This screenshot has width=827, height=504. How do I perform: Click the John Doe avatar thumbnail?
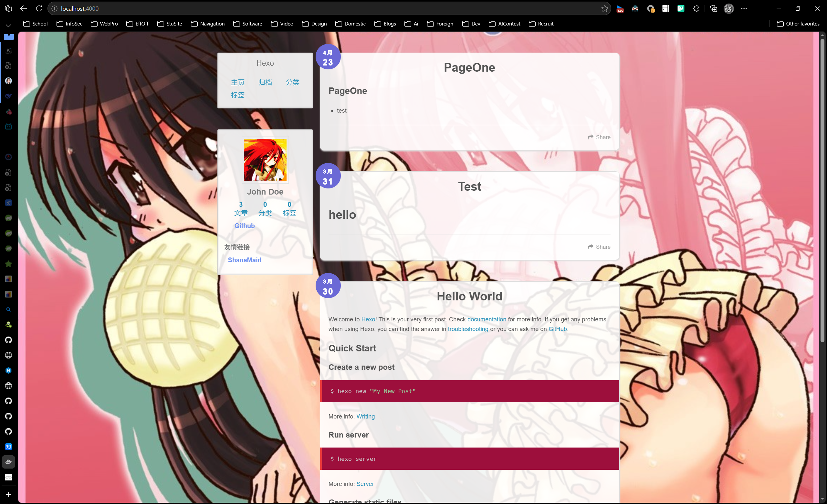click(x=265, y=160)
